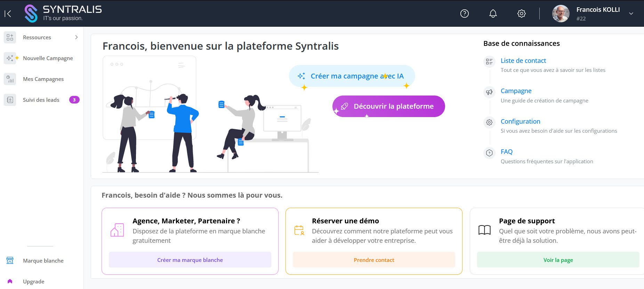Click 'Agence, Marketer, Partenaire ?' heading

click(186, 221)
